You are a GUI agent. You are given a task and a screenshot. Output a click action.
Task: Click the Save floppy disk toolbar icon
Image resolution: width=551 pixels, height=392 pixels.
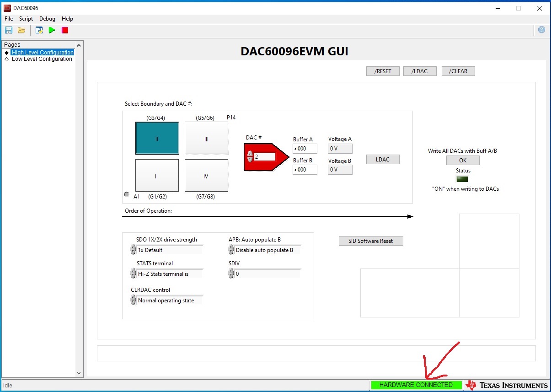click(x=8, y=30)
